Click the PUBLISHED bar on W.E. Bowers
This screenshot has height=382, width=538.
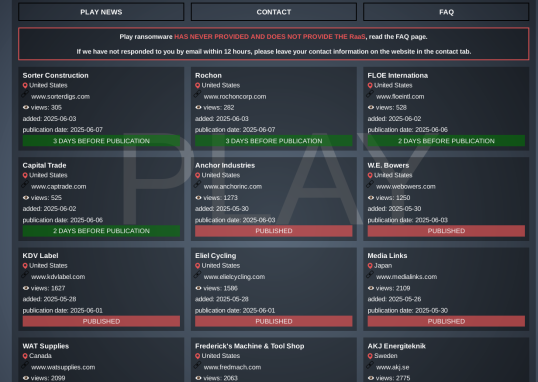pyautogui.click(x=446, y=231)
